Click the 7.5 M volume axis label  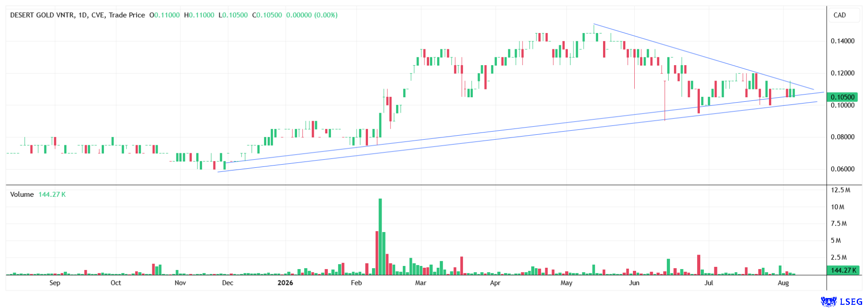(839, 223)
